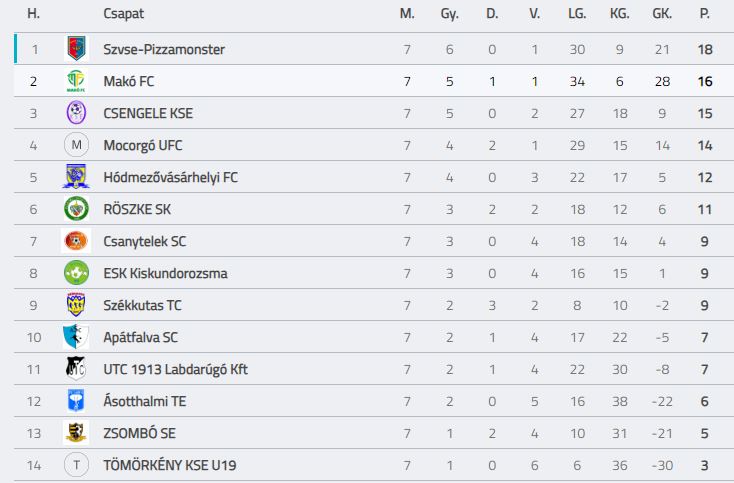Click the TÖMÖRKÉNY KSE U19 'T' icon
Screen dimensions: 734x483
pyautogui.click(x=77, y=465)
